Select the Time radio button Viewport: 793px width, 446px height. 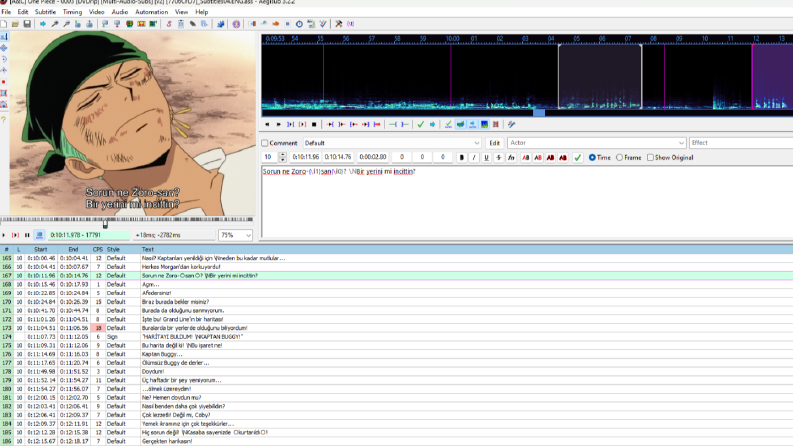click(x=592, y=158)
